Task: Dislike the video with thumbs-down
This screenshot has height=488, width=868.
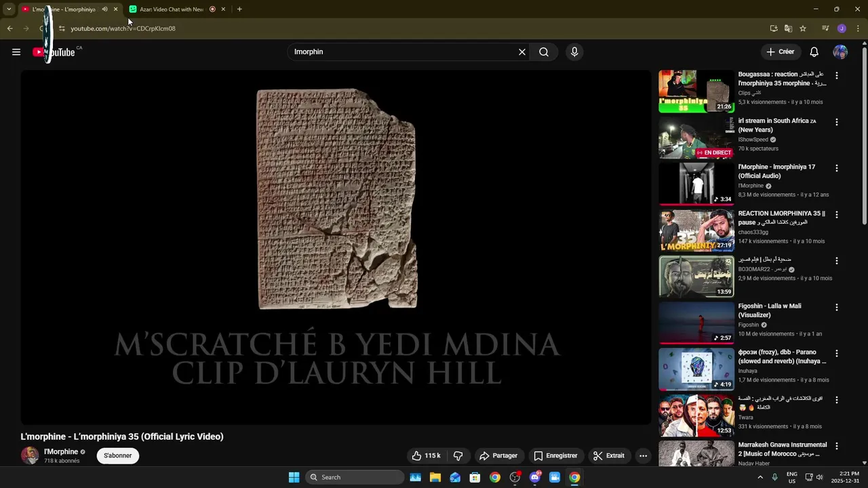Action: tap(458, 455)
